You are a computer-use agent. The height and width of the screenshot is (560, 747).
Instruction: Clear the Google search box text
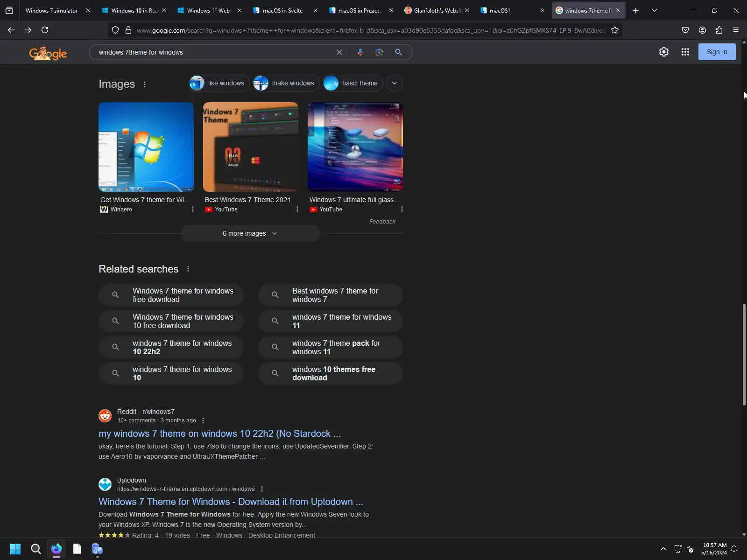339,52
